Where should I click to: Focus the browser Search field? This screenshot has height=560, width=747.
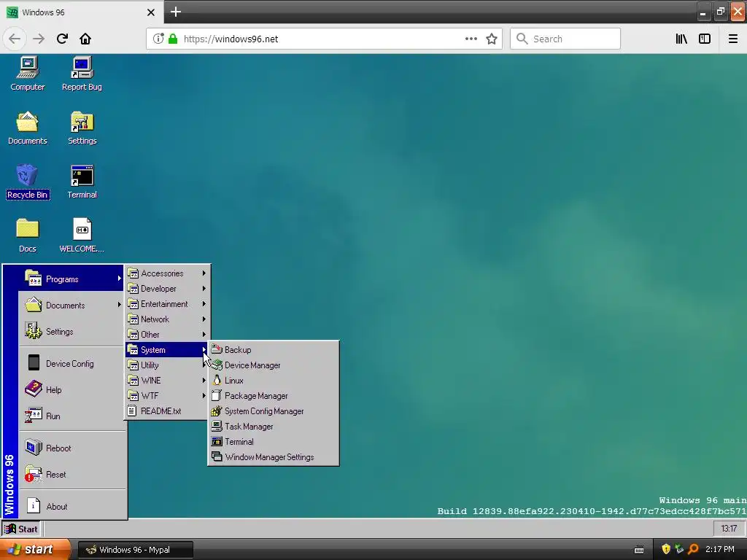[565, 39]
